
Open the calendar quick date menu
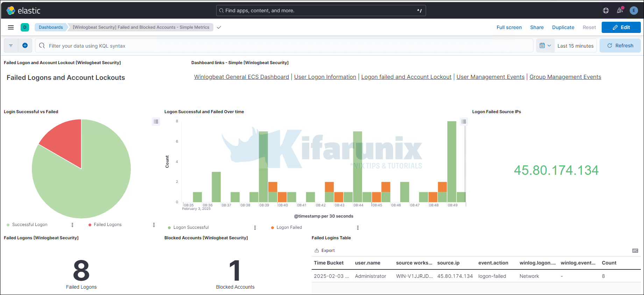click(x=545, y=46)
